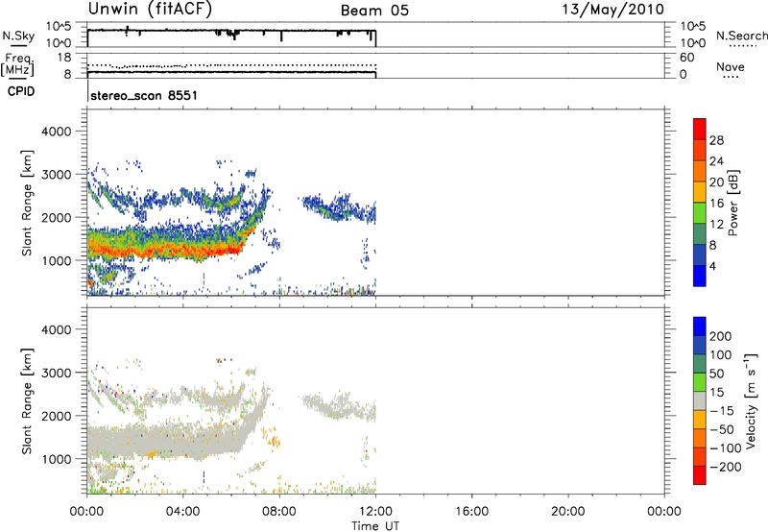
Task: Click the 1000 tick on the power panel
Action: [57, 260]
